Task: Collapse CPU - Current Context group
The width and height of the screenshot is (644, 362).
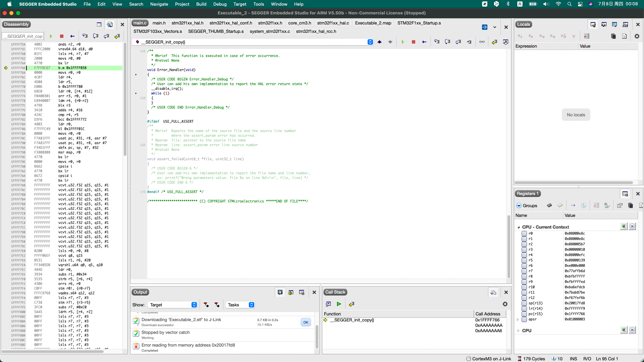Action: (519, 227)
